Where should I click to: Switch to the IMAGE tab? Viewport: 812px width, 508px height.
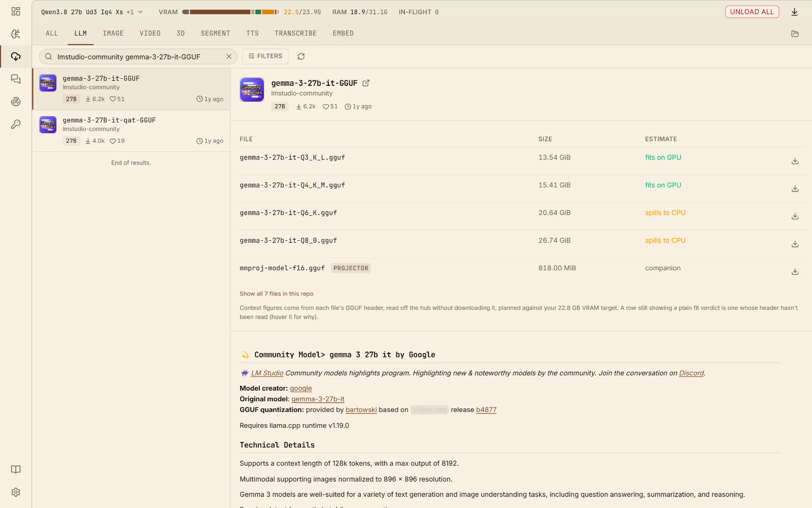pos(113,34)
